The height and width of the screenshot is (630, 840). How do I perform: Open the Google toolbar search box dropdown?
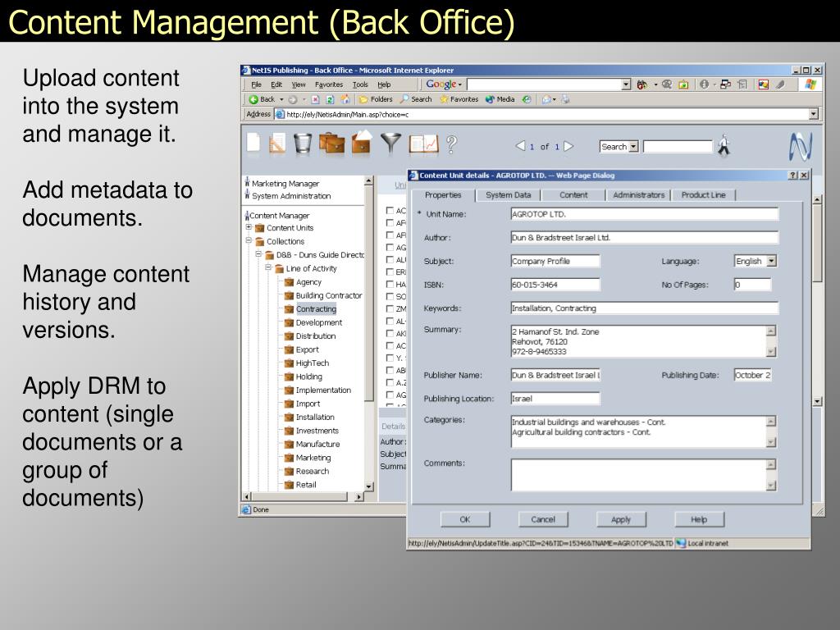[626, 84]
